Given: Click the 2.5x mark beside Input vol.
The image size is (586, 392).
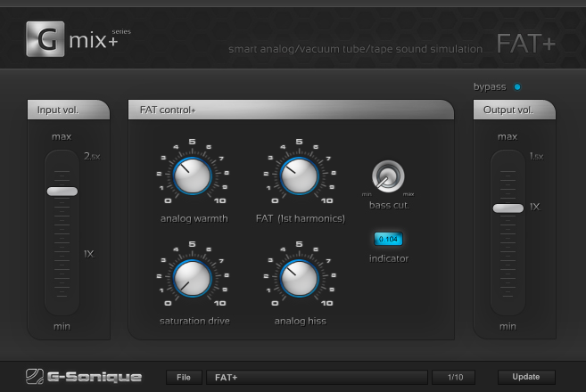Looking at the screenshot, I should click(92, 156).
